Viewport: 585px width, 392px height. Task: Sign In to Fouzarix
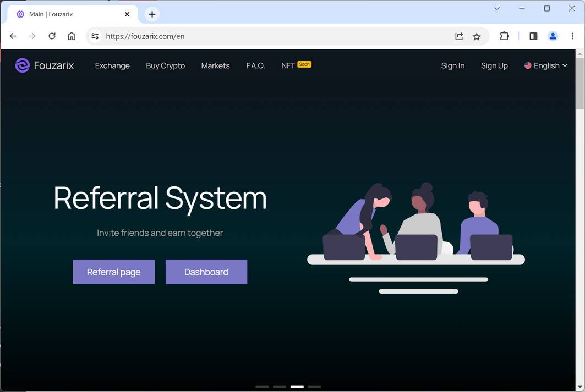point(452,65)
